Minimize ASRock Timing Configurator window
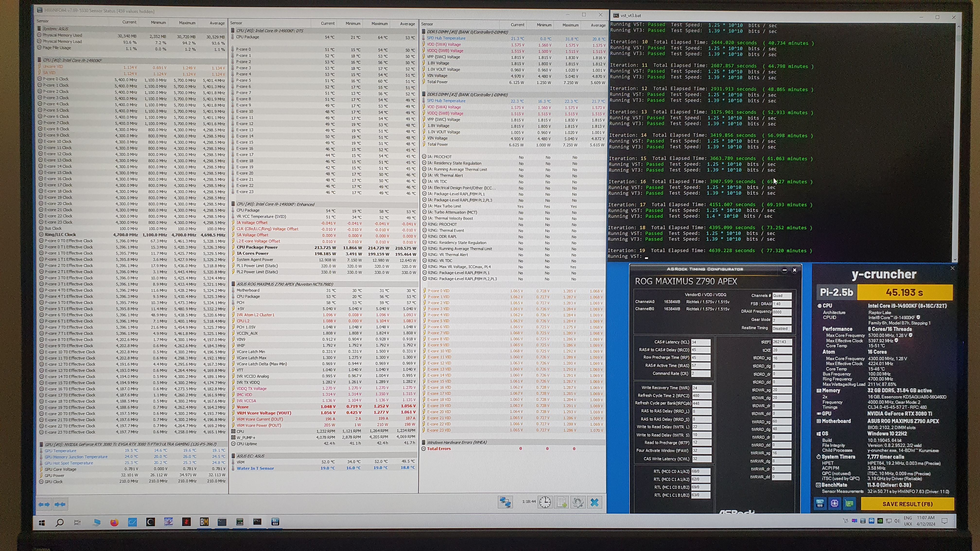The width and height of the screenshot is (980, 551). click(x=784, y=270)
